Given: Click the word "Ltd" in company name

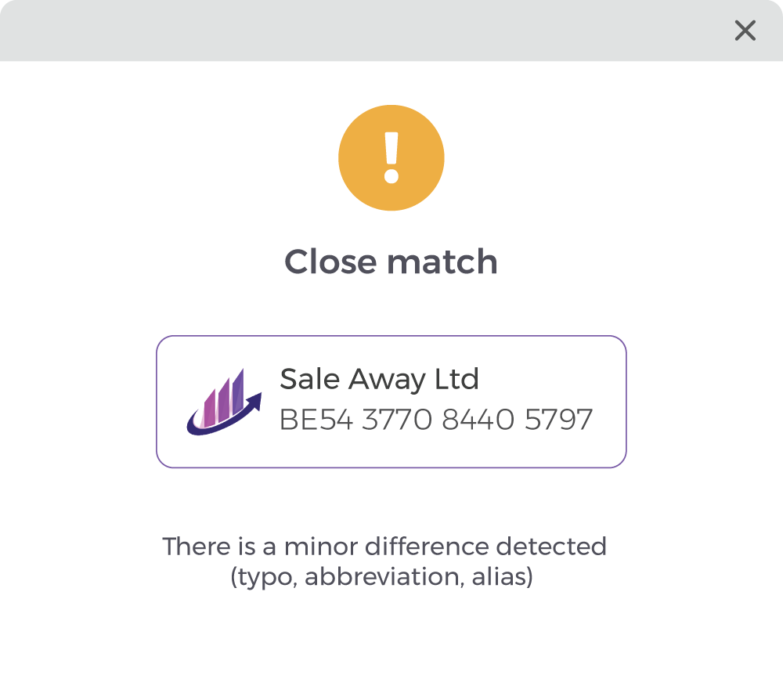Looking at the screenshot, I should pyautogui.click(x=456, y=380).
